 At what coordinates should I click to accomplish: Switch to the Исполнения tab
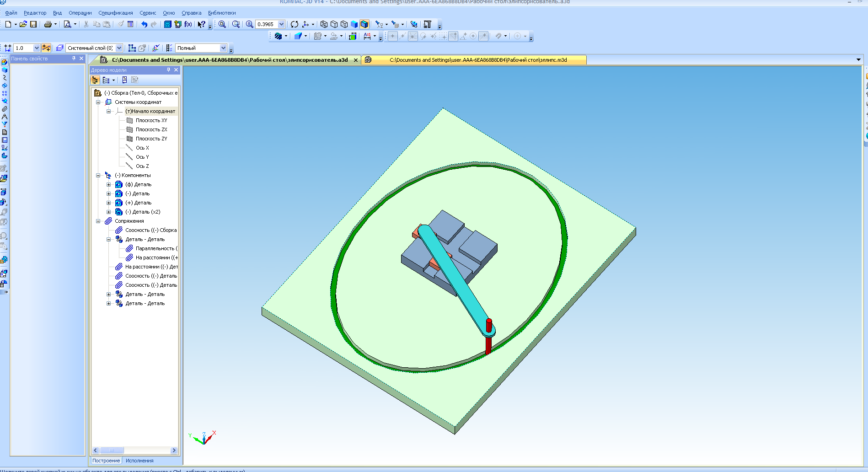click(x=139, y=461)
